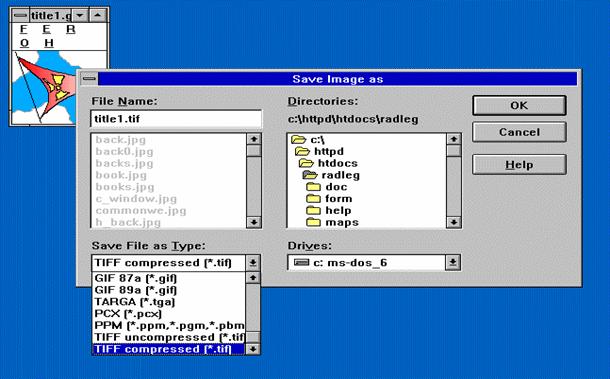Confirm saving with the OK button
The image size is (610, 379).
pos(519,105)
